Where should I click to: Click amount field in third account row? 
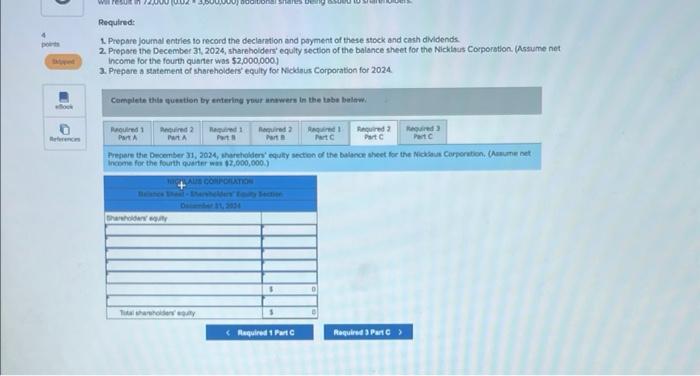[x=289, y=254]
